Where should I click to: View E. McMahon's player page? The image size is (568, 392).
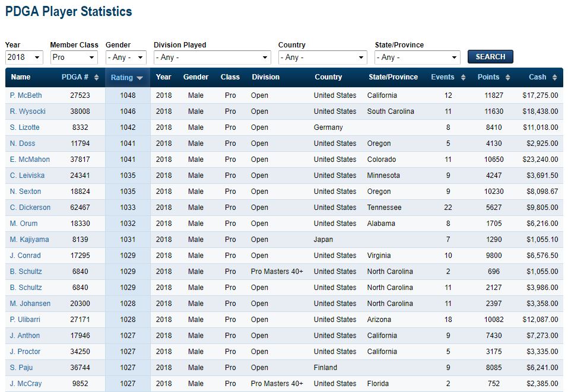28,159
